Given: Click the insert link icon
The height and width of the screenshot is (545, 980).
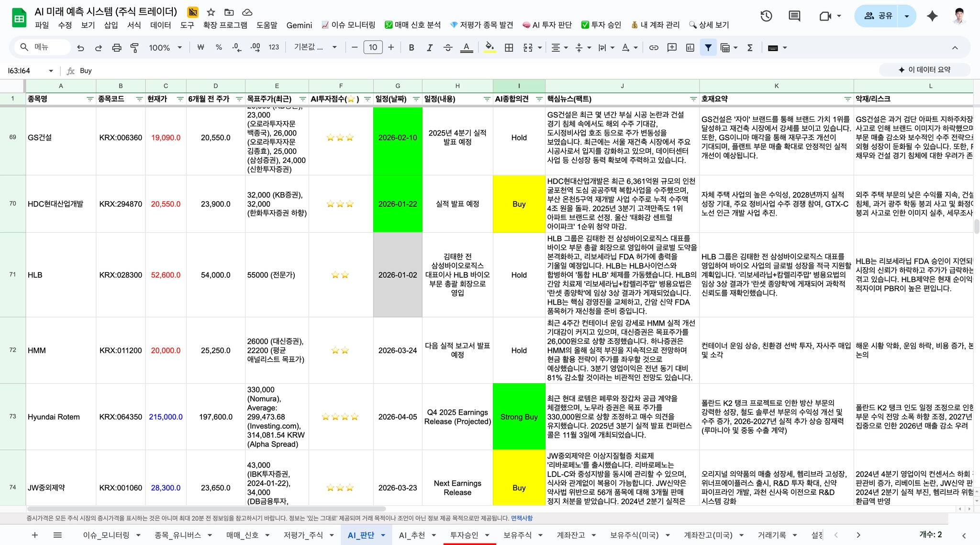Looking at the screenshot, I should click(654, 47).
